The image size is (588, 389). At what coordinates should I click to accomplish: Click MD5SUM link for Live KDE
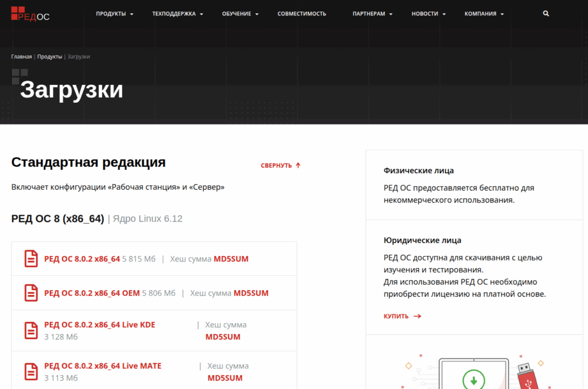(223, 337)
